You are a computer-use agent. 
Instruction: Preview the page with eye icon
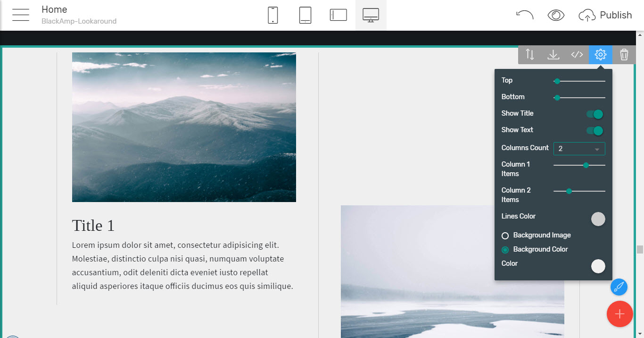pyautogui.click(x=556, y=15)
